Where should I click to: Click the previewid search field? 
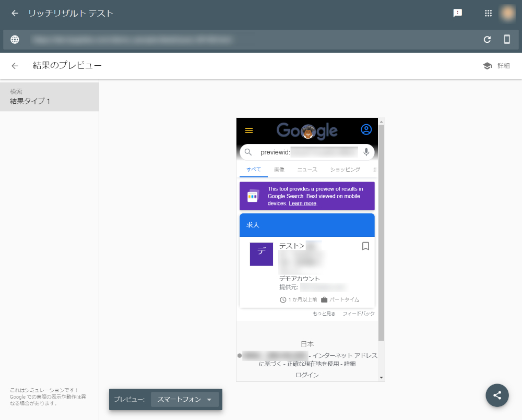(307, 152)
